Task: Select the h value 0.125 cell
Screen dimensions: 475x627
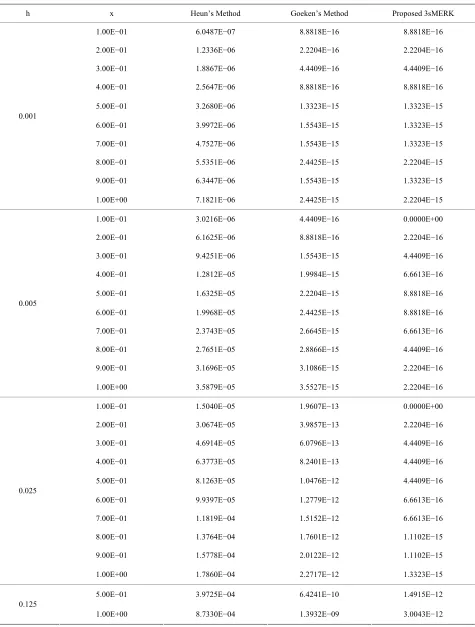Action: coord(28,604)
